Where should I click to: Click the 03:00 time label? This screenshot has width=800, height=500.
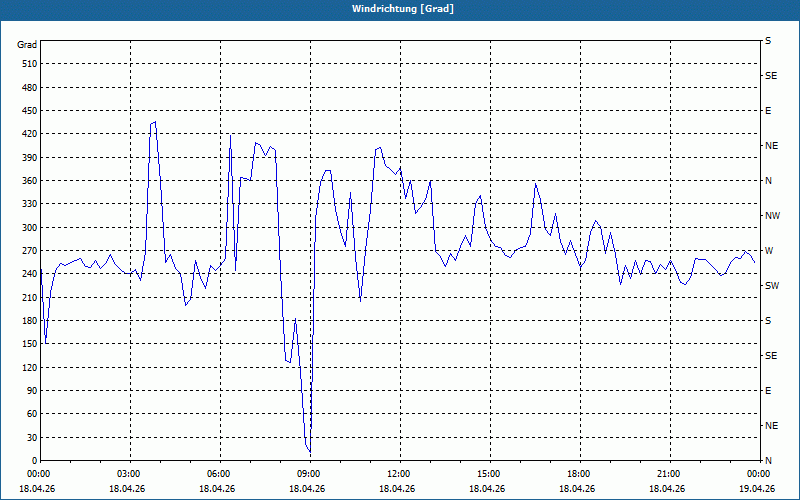click(131, 474)
